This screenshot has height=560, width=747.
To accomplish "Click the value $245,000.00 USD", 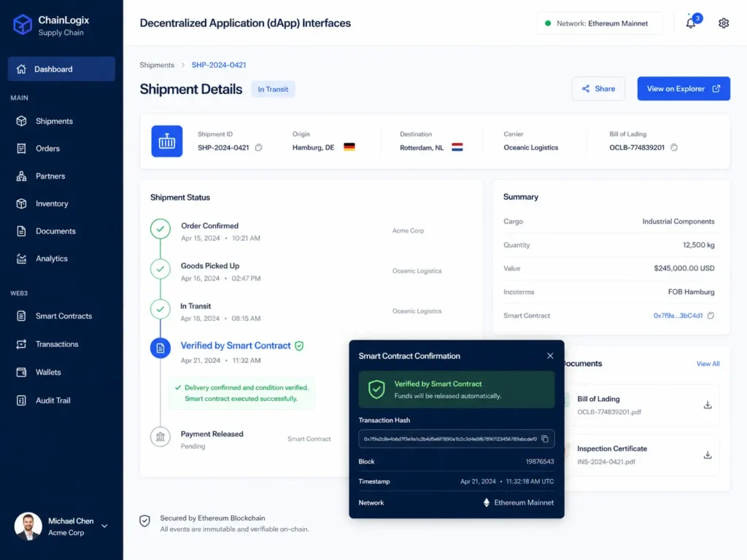I will (x=684, y=268).
